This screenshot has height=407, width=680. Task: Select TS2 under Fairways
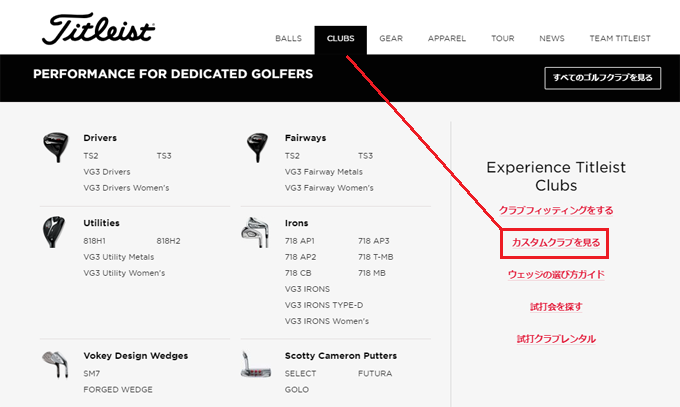[x=292, y=156]
